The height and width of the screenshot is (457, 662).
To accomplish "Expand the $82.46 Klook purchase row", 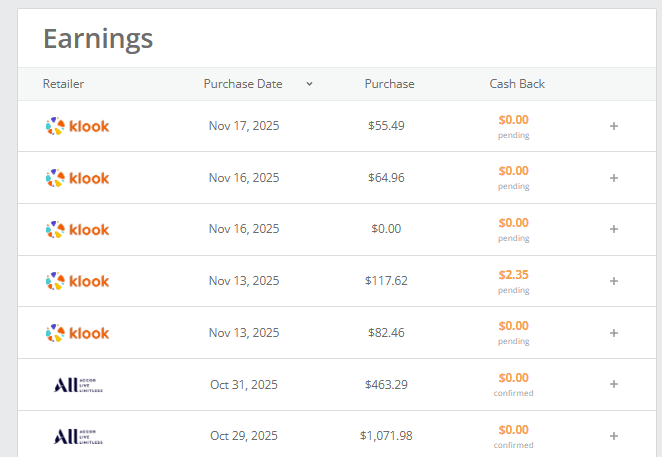I will 614,333.
